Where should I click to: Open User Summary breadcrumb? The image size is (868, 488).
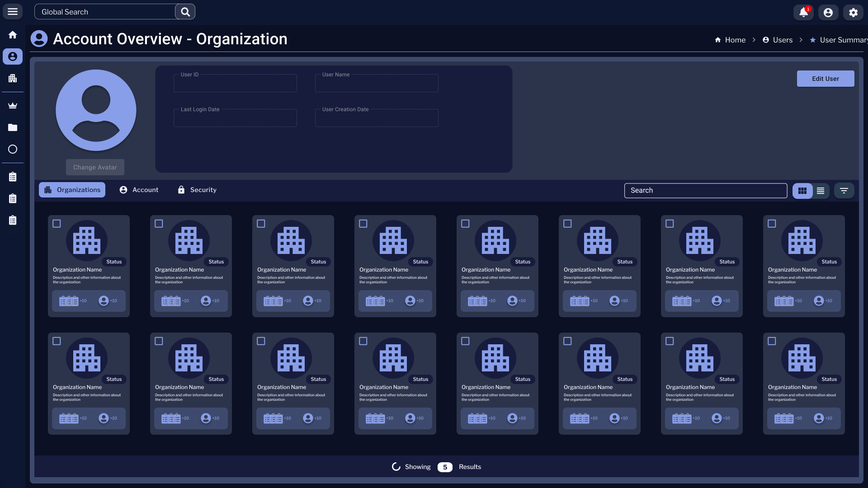pyautogui.click(x=839, y=40)
